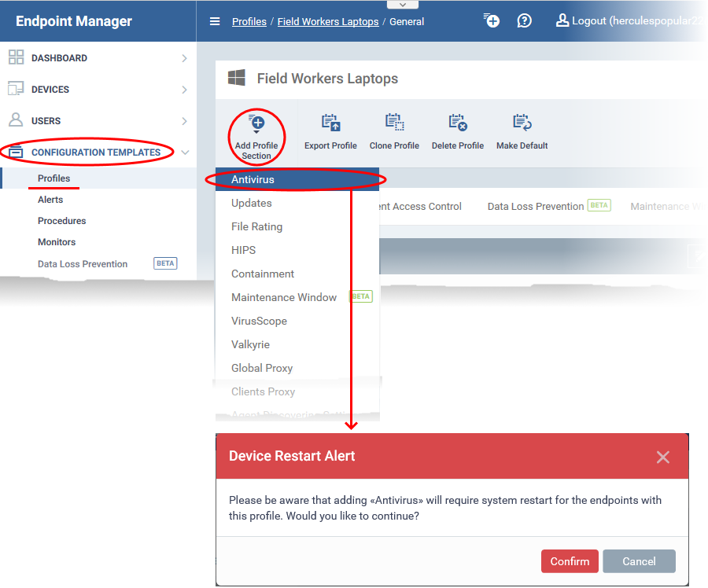This screenshot has width=708, height=588.
Task: Close the Device Restart Alert dialog
Action: 663,457
